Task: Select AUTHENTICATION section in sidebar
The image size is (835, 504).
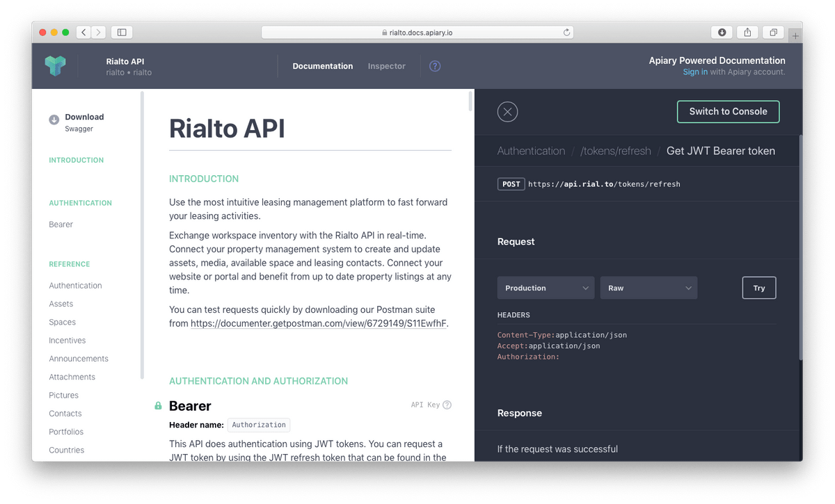Action: point(81,203)
